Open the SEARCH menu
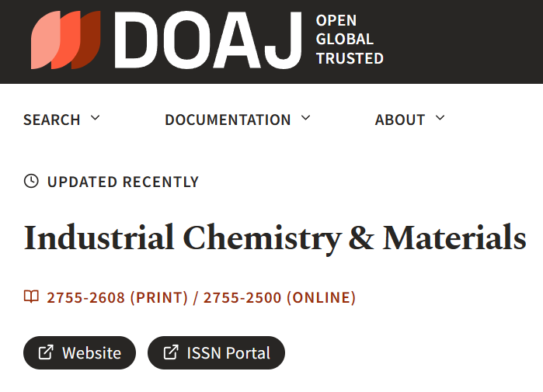Viewport: 543px width, 392px height. (52, 120)
